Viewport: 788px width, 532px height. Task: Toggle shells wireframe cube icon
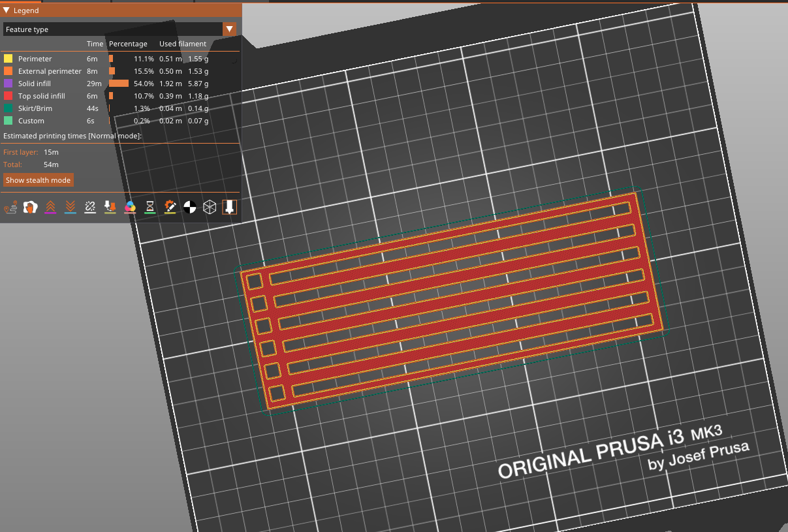click(x=210, y=208)
